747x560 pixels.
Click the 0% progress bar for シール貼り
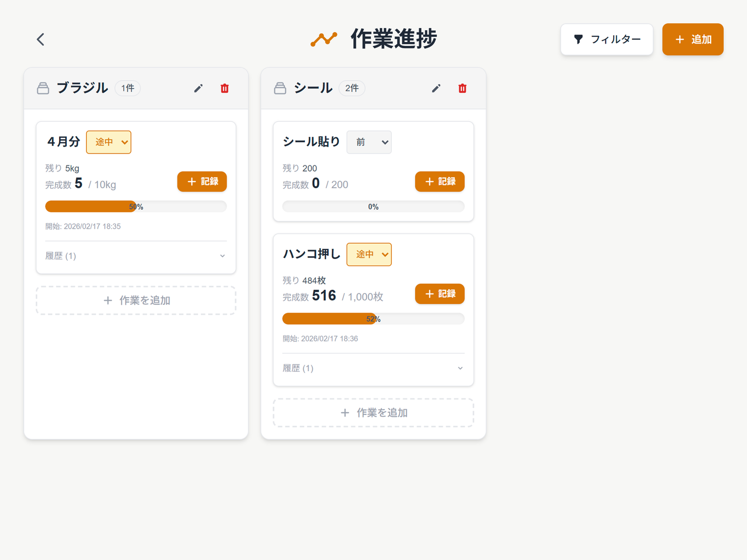[374, 206]
